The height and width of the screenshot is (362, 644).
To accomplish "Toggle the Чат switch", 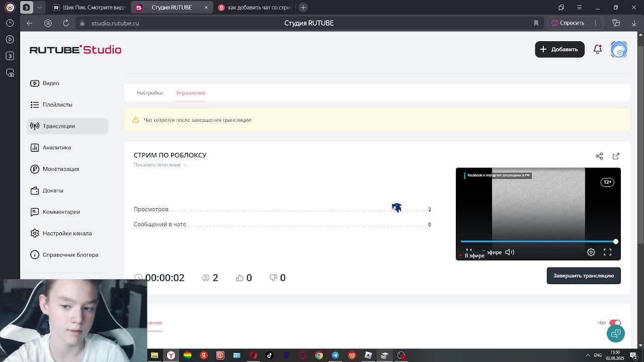I will (615, 323).
